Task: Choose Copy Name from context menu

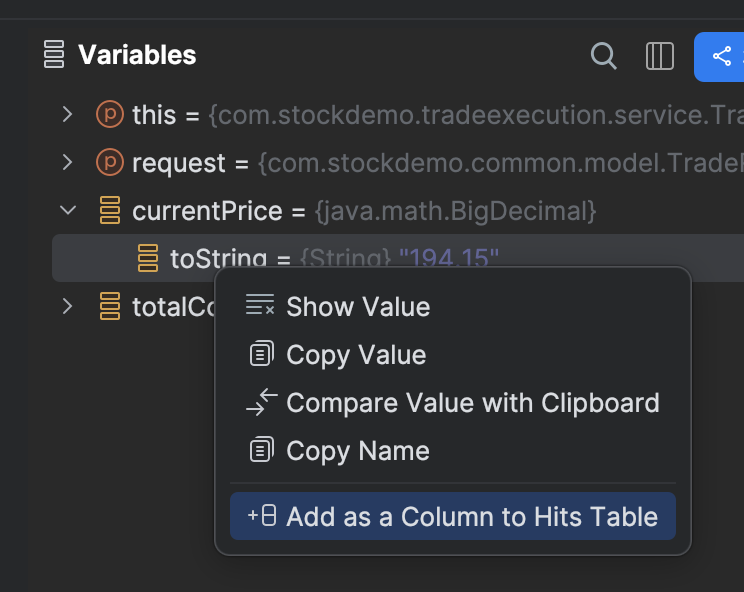Action: coord(357,451)
